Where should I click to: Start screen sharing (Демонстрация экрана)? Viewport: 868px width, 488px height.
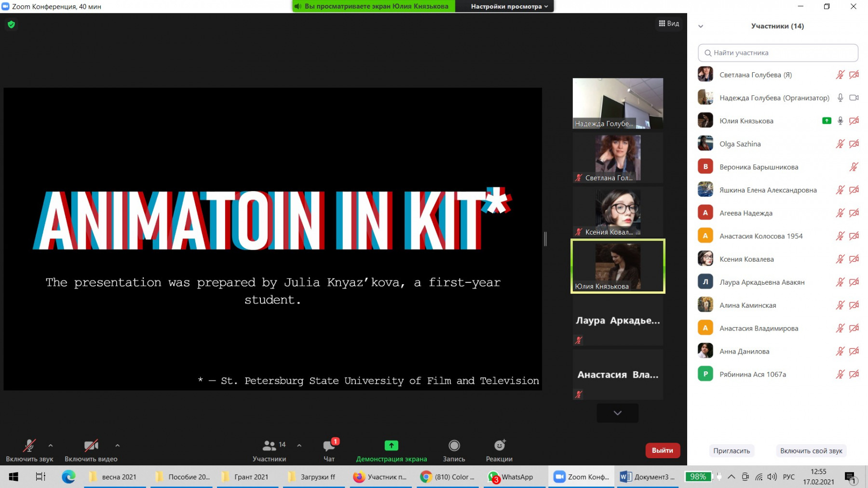click(391, 446)
